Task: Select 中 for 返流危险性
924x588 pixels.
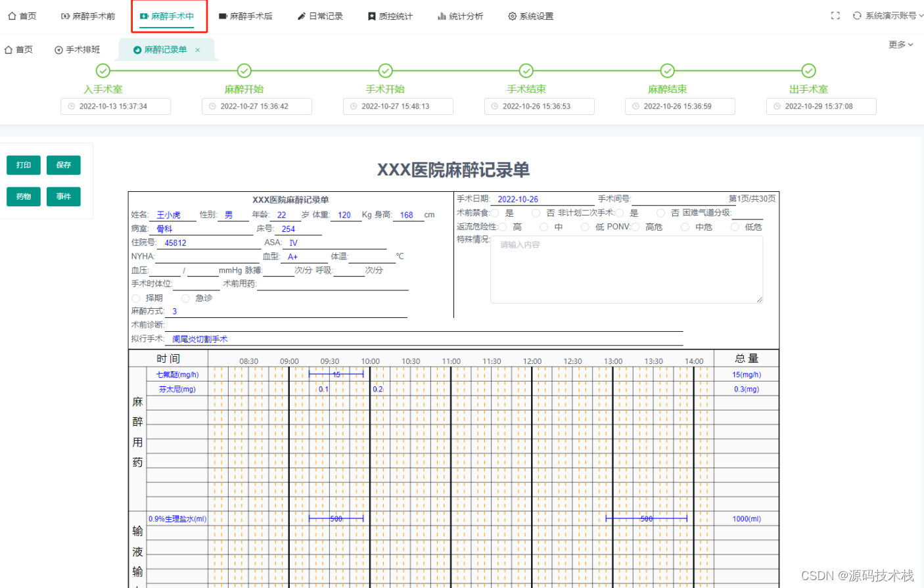Action: (543, 227)
